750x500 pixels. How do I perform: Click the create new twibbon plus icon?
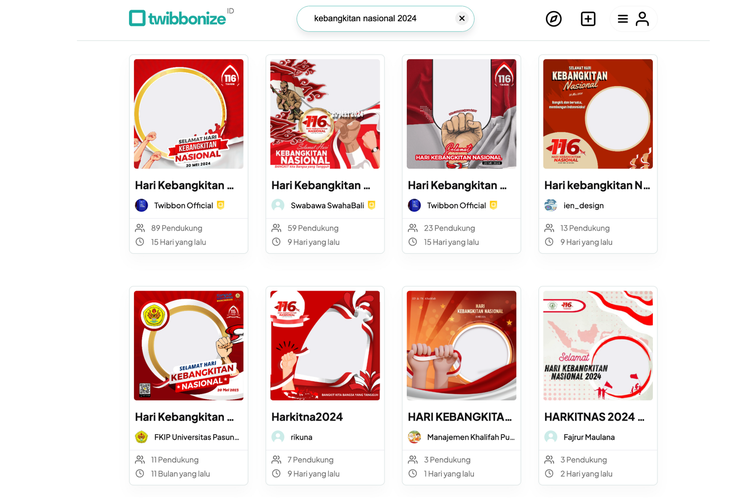click(588, 19)
